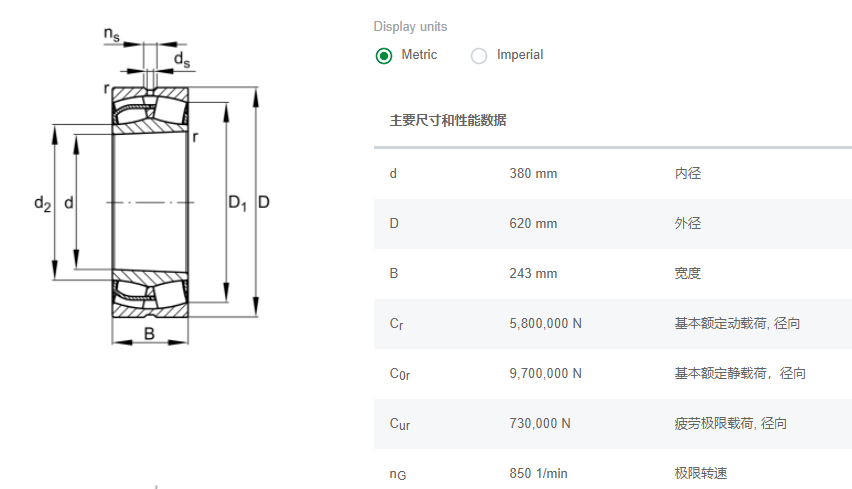Click the d2 dimension label in diagram
This screenshot has width=852, height=489.
pyautogui.click(x=42, y=203)
